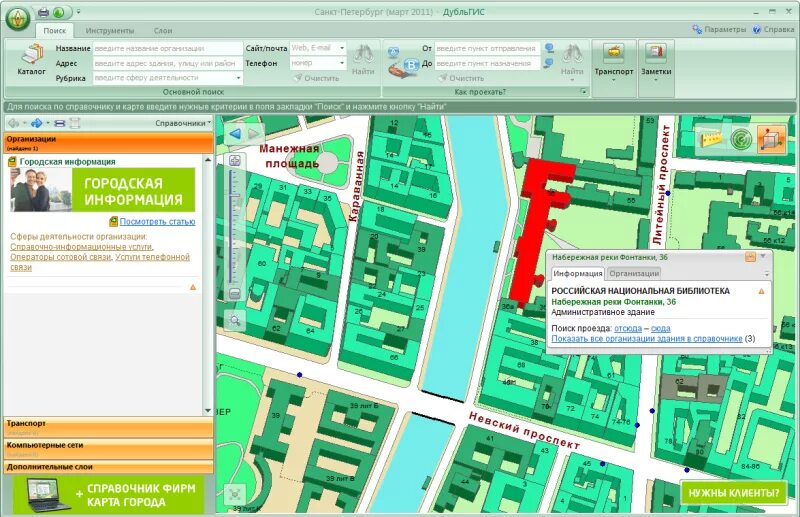Click the warning triangle in organization card
Screen dimensions: 800x517
point(193,287)
